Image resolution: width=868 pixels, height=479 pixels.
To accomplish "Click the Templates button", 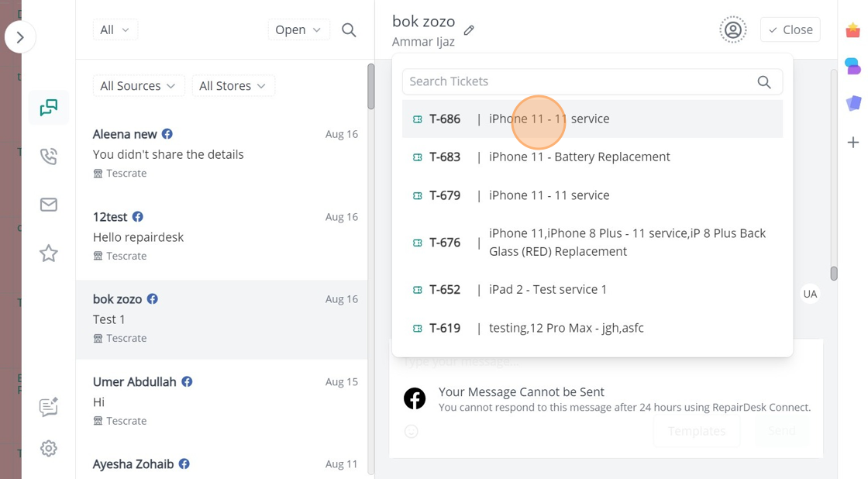I will (x=697, y=431).
